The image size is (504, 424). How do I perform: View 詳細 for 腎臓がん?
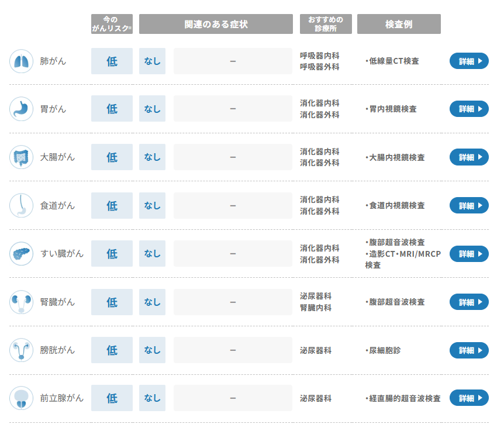[469, 302]
